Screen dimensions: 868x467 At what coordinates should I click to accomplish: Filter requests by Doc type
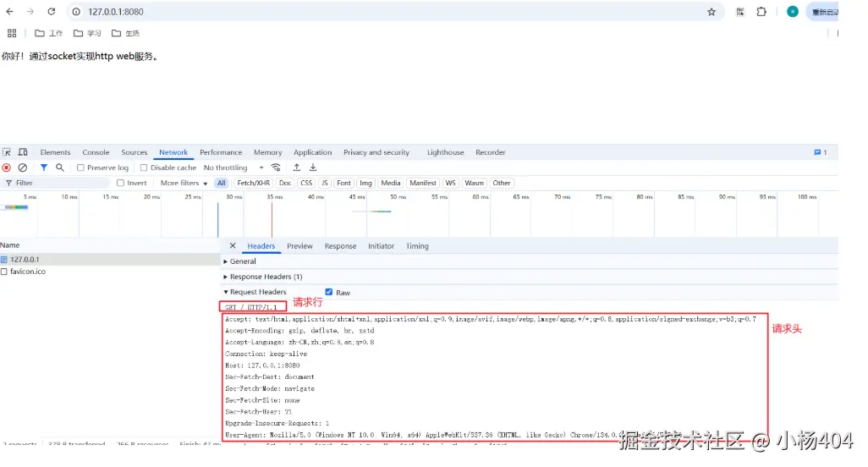[285, 183]
